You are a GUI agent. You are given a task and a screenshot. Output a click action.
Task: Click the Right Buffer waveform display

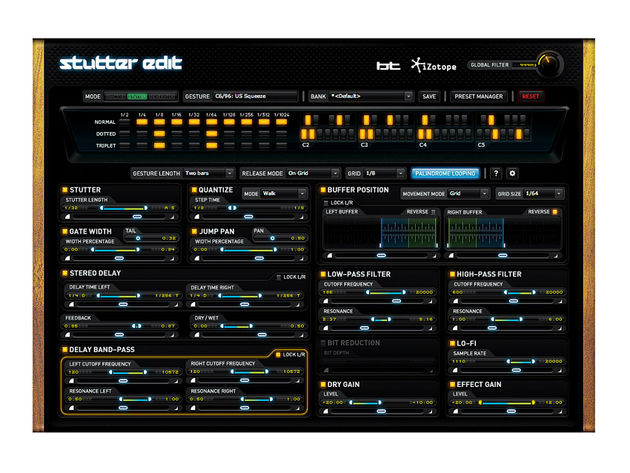click(x=503, y=233)
